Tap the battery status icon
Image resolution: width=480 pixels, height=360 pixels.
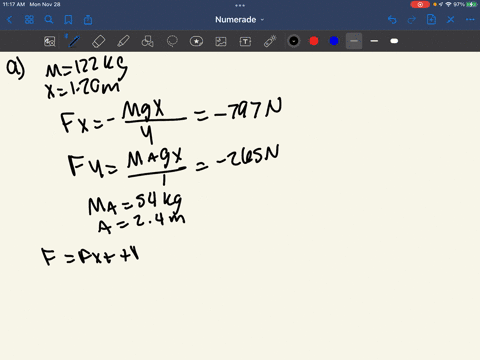click(x=471, y=4)
